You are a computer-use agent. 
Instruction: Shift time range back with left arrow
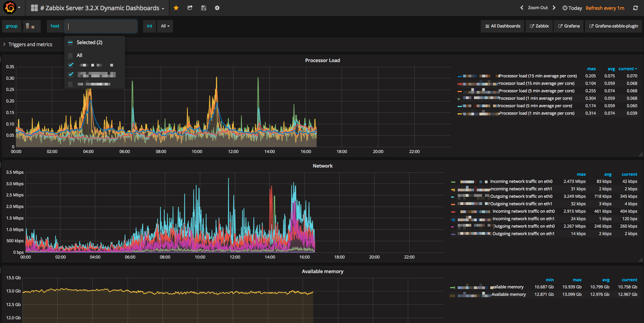click(522, 8)
